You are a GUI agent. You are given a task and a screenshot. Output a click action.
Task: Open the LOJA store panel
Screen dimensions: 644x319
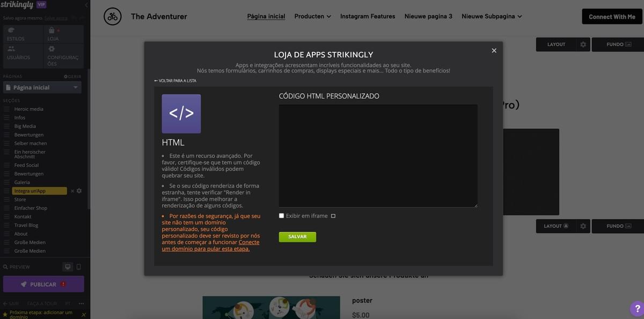click(63, 34)
